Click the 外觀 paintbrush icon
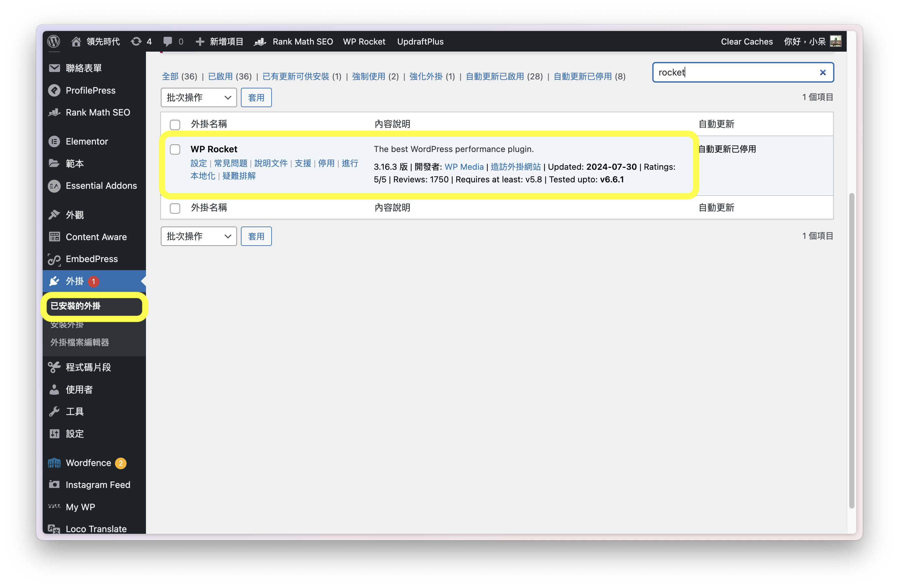The height and width of the screenshot is (588, 899). click(x=54, y=215)
